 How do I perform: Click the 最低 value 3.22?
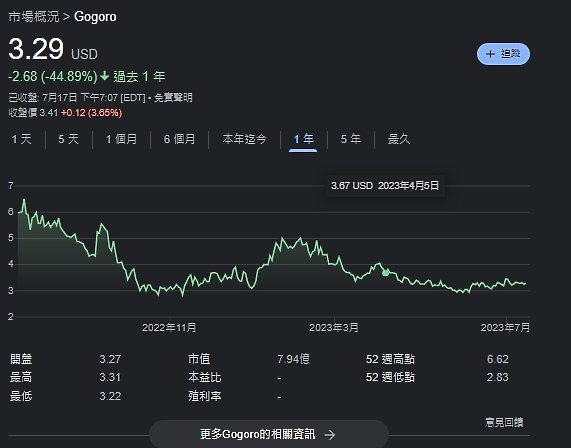point(110,396)
